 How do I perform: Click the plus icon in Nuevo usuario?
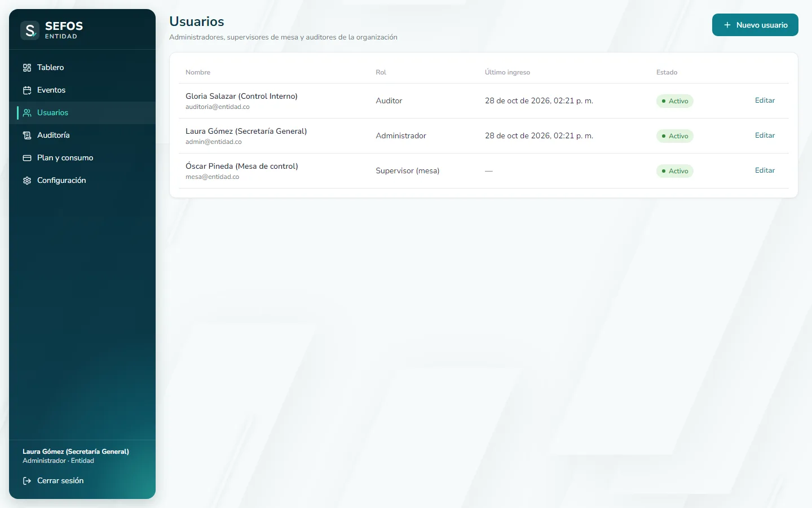pos(727,25)
